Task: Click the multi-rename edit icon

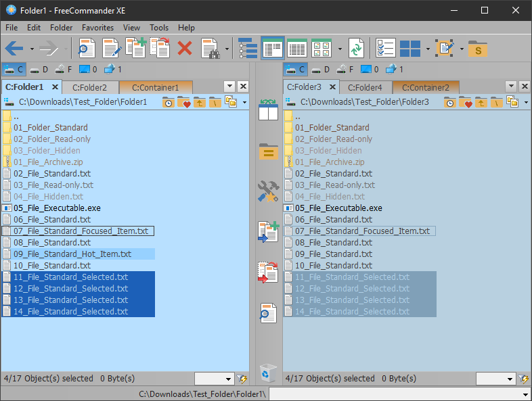Action: pyautogui.click(x=445, y=48)
